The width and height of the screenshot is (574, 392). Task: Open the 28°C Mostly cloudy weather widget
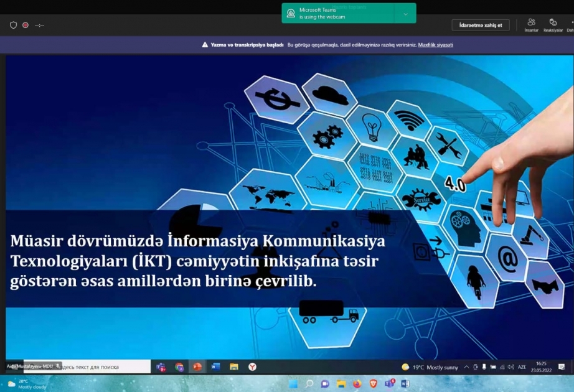27,383
